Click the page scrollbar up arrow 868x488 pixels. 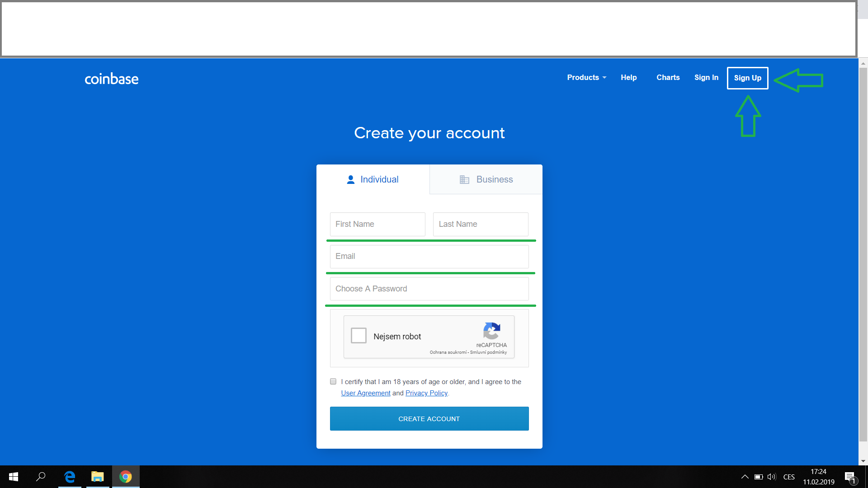[863, 64]
